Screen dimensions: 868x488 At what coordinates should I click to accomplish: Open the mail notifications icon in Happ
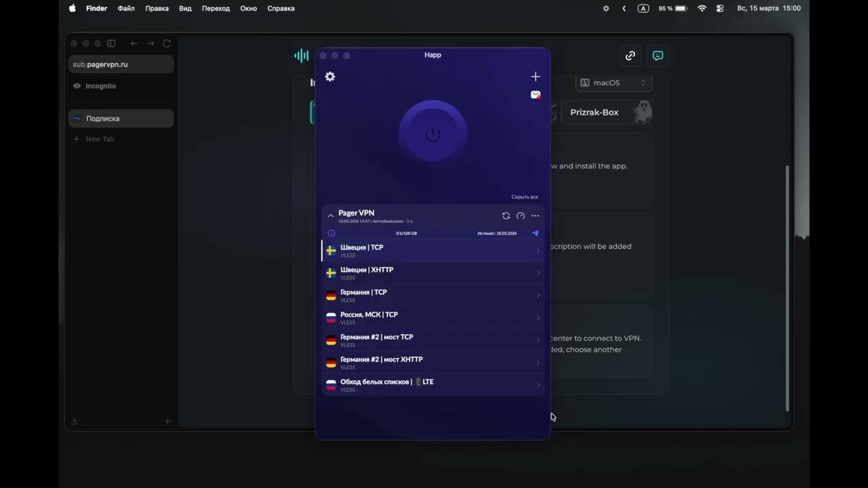[536, 95]
